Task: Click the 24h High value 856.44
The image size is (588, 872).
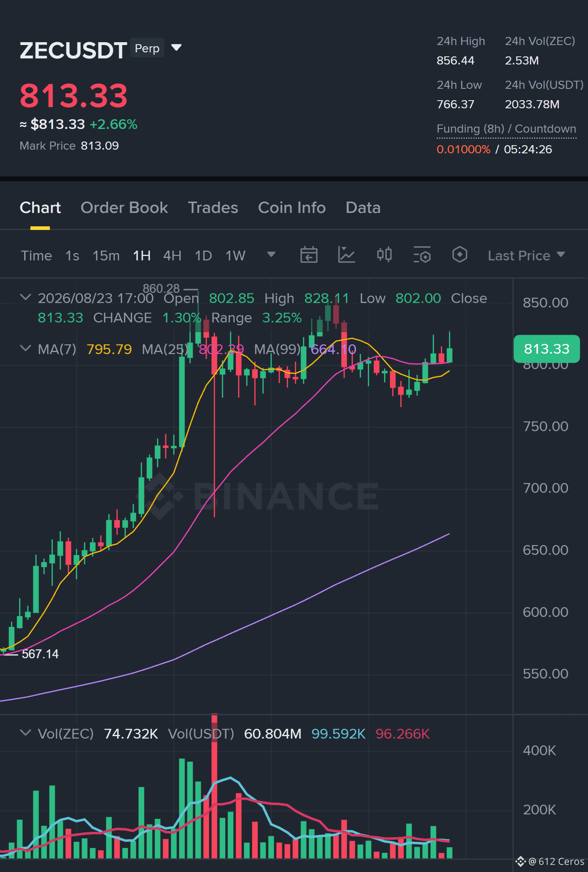Action: pyautogui.click(x=455, y=61)
